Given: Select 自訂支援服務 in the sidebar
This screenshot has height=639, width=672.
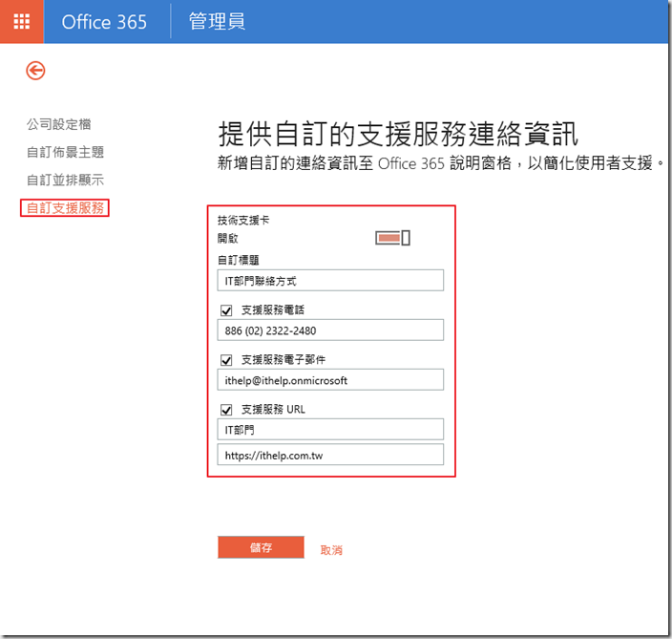Looking at the screenshot, I should (65, 207).
